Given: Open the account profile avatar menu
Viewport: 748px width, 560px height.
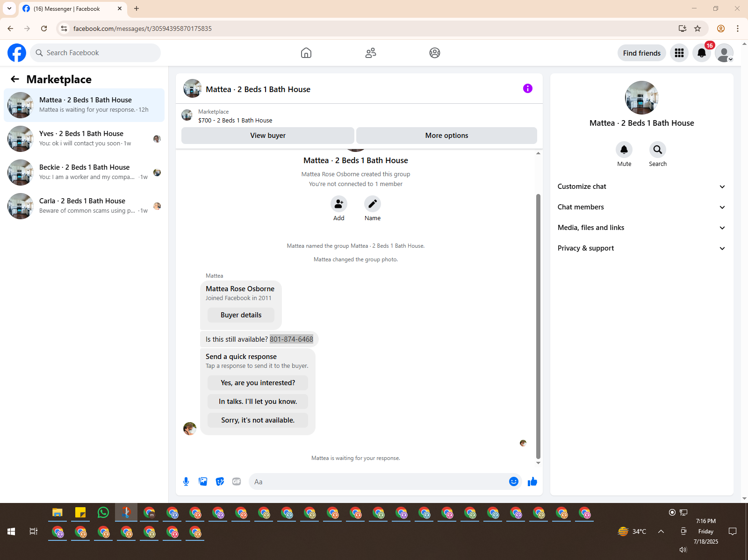Looking at the screenshot, I should 724,53.
